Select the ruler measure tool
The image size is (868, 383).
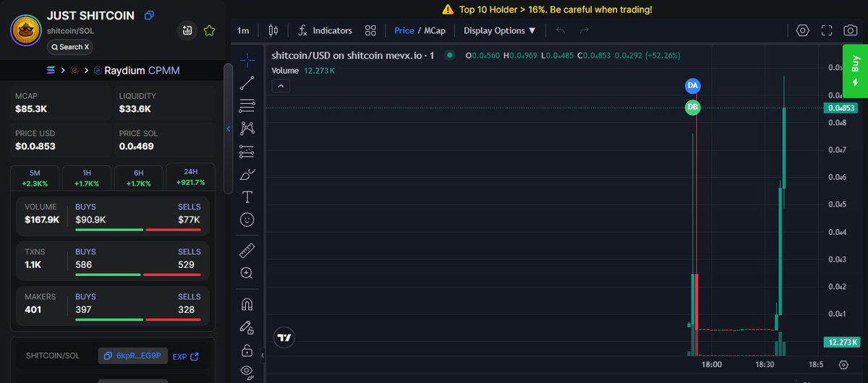point(247,250)
